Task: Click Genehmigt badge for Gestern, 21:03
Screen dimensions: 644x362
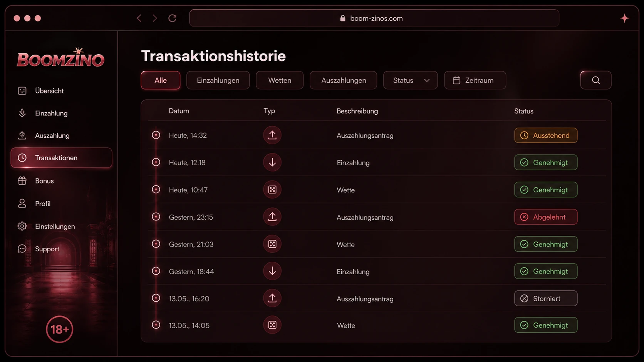Action: click(546, 244)
